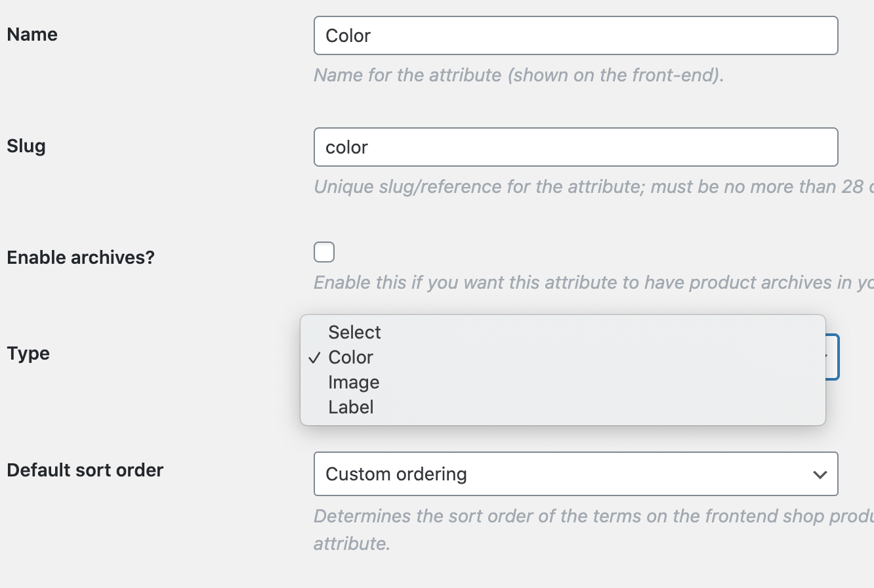
Task: Focus the Name field containing 'Color'
Action: tap(575, 35)
